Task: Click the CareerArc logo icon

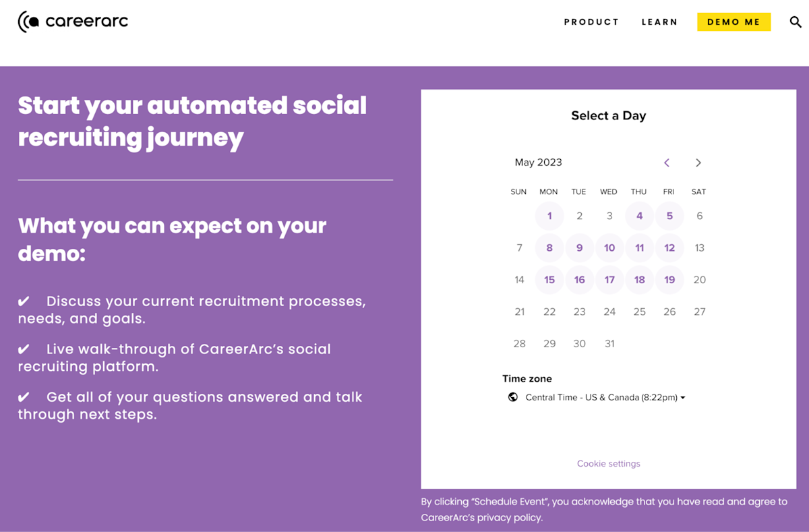Action: click(x=27, y=21)
